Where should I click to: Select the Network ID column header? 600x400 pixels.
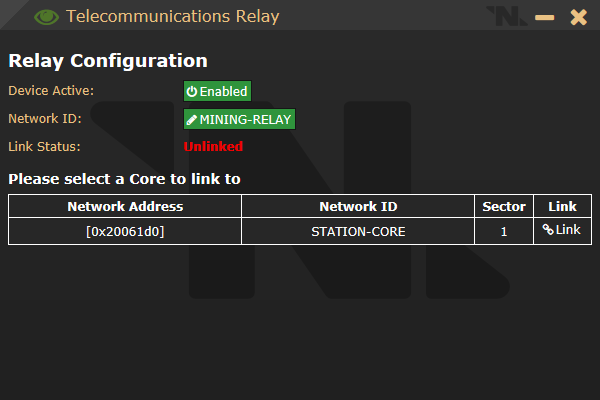pyautogui.click(x=358, y=206)
